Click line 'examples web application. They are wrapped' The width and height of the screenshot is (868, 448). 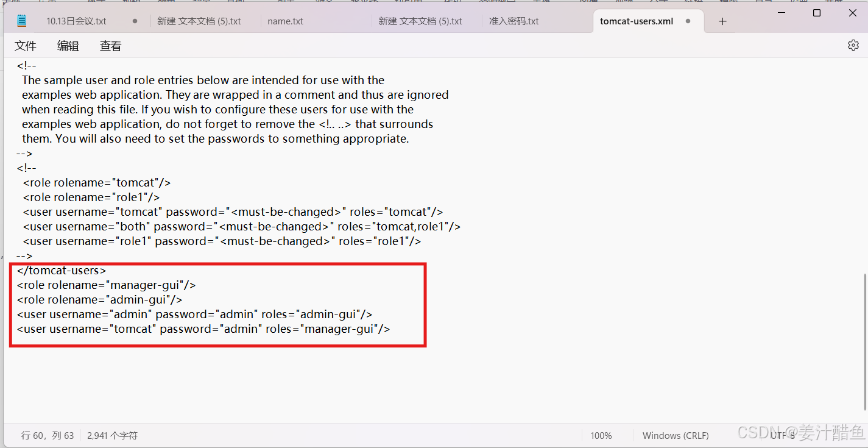coord(235,95)
